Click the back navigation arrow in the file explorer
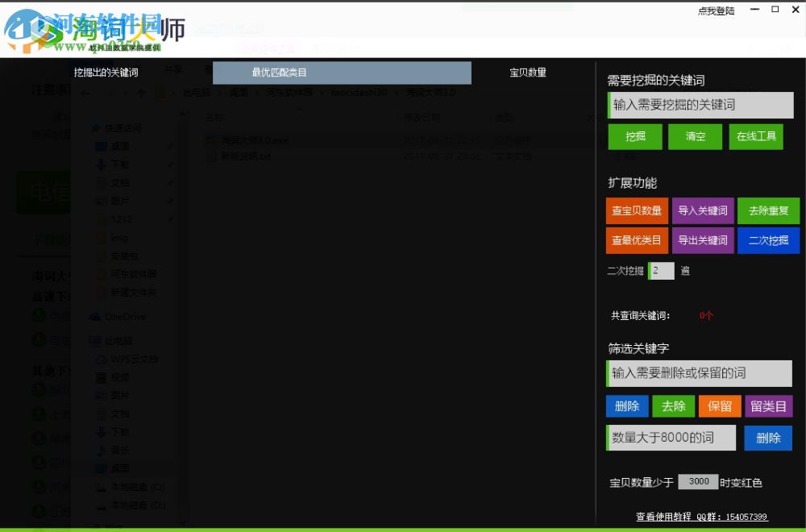This screenshot has width=806, height=532. [85, 92]
